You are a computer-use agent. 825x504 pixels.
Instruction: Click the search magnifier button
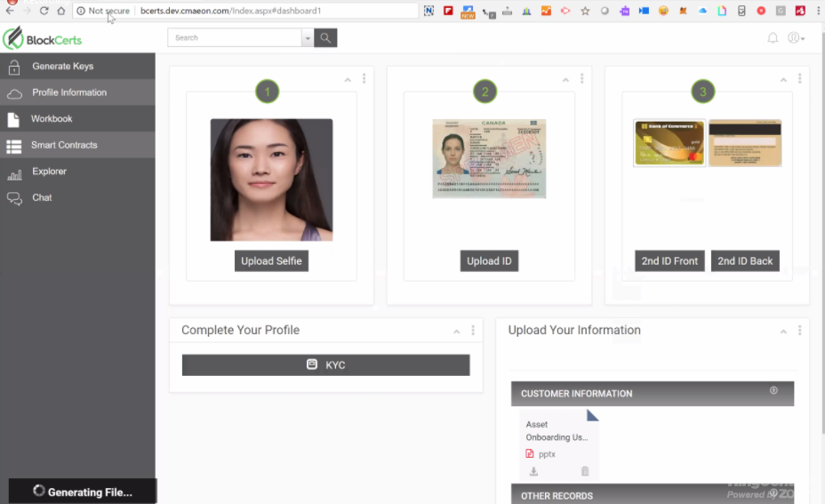tap(325, 38)
